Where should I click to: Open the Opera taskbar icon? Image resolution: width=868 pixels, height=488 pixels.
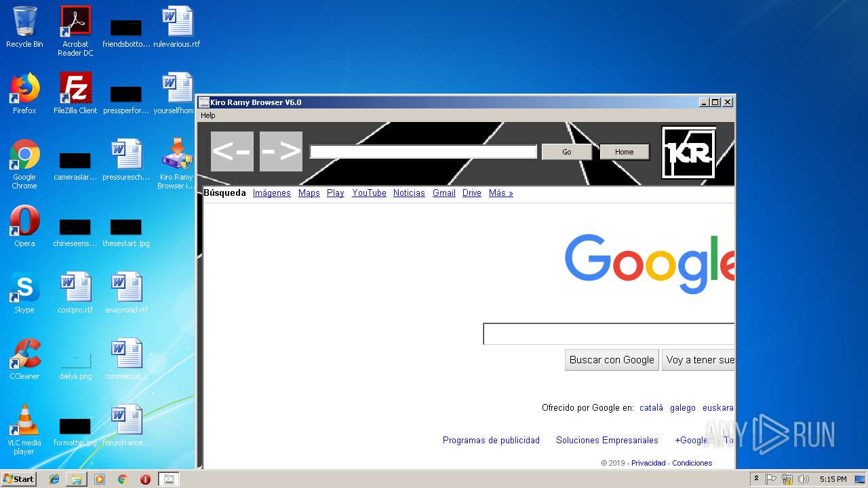click(145, 479)
